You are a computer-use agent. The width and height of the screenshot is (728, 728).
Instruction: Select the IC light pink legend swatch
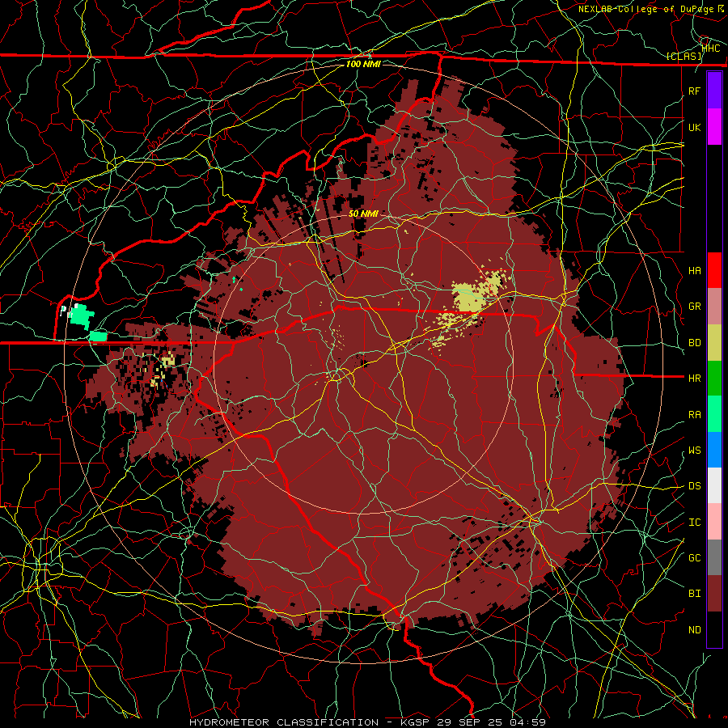pyautogui.click(x=714, y=522)
